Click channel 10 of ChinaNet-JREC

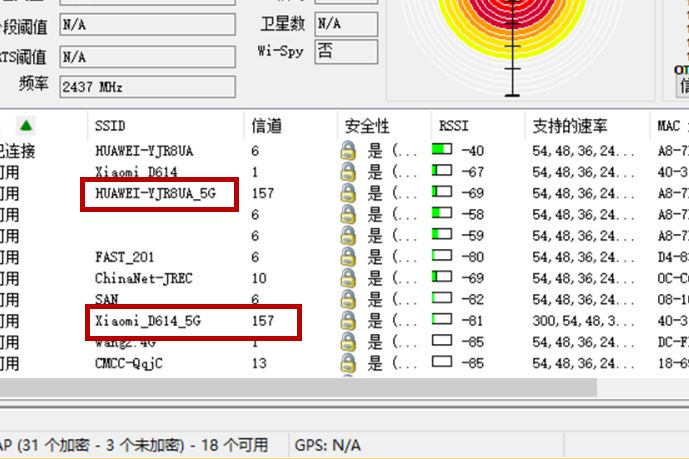click(x=259, y=278)
